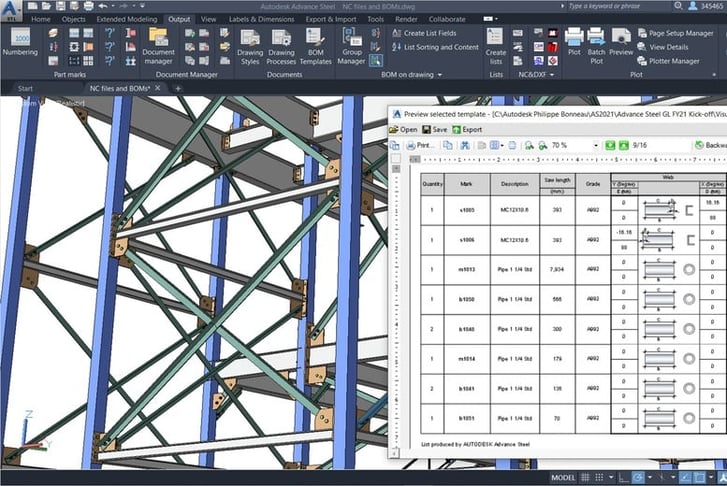
Task: Open Export & Import tab
Action: click(331, 19)
